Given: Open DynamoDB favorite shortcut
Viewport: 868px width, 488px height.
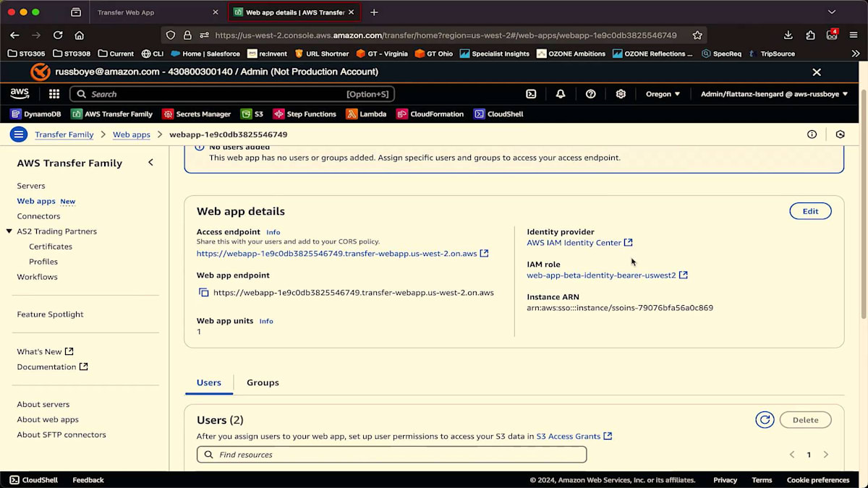Looking at the screenshot, I should coord(35,114).
